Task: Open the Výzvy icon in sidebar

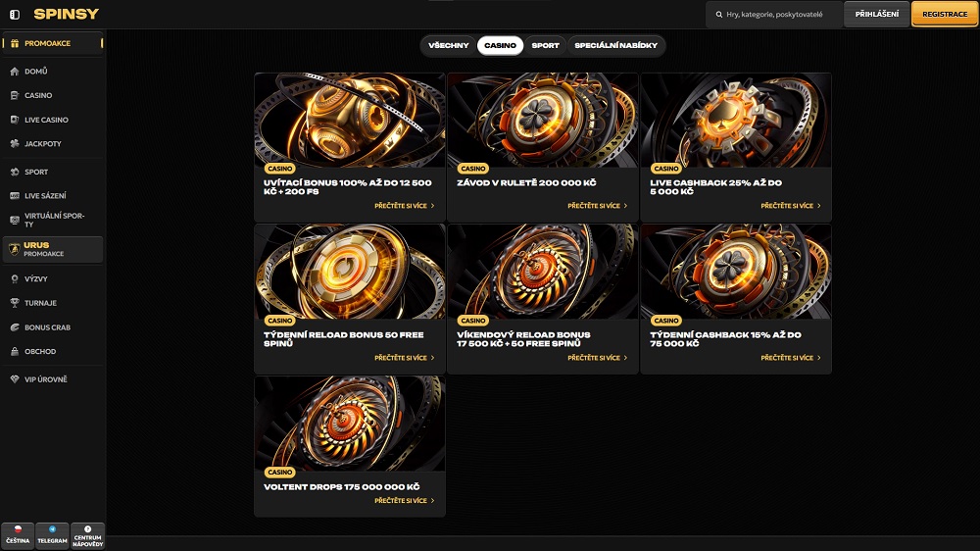Action: click(x=15, y=279)
